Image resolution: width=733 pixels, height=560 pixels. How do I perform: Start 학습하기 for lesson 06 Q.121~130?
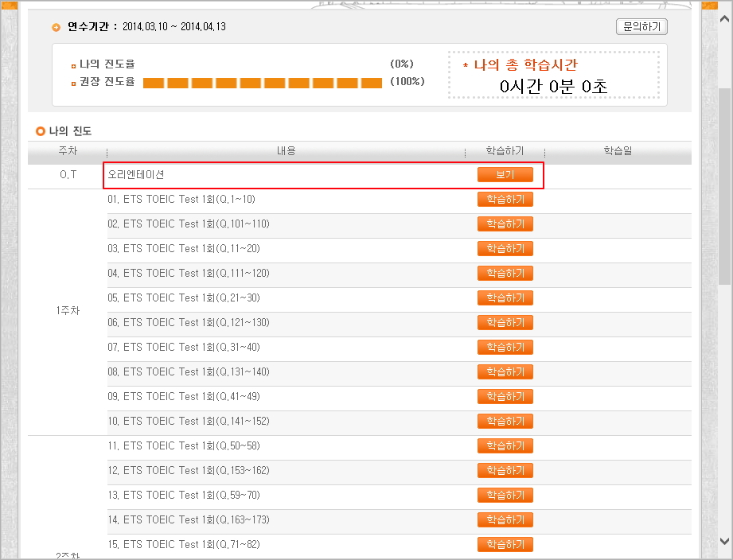tap(505, 323)
